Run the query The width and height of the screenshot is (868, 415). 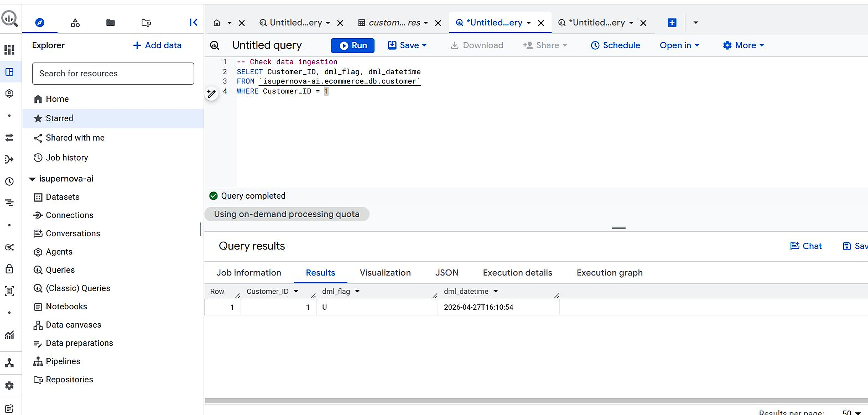pos(352,46)
